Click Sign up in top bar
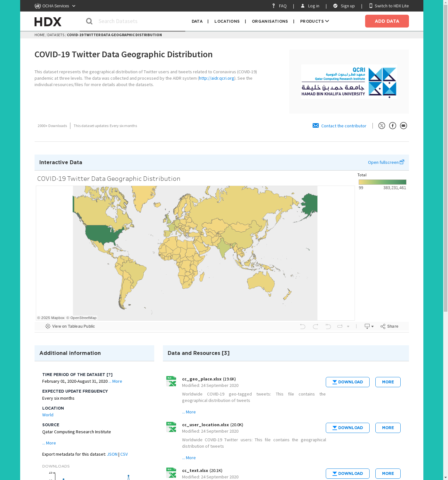The width and height of the screenshot is (448, 480). [x=348, y=6]
